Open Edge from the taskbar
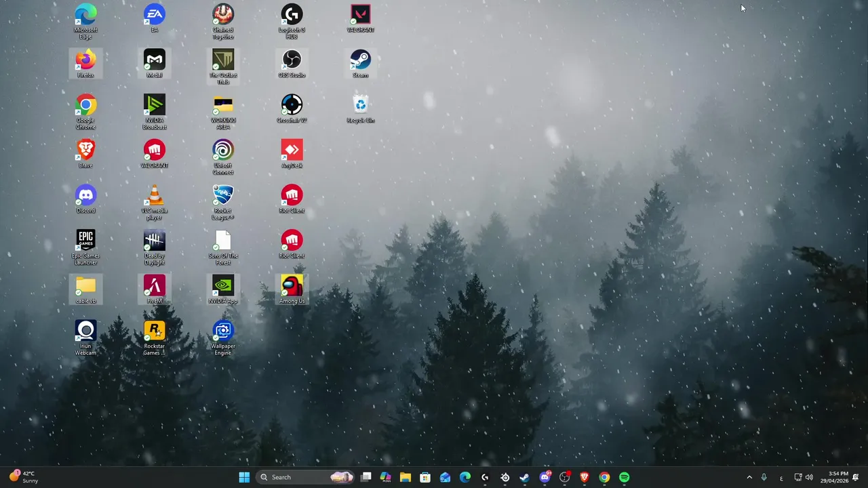The width and height of the screenshot is (868, 488). tap(465, 477)
